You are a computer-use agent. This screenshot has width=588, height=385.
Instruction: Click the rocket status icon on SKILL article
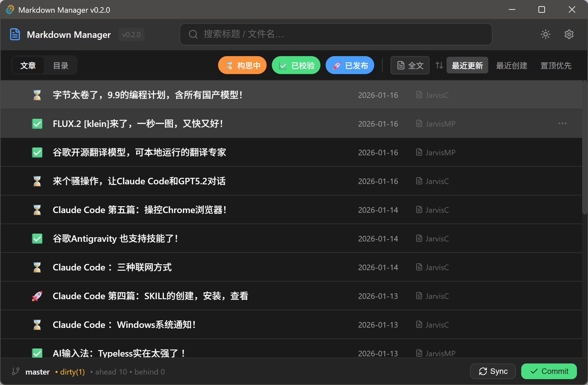(x=37, y=296)
